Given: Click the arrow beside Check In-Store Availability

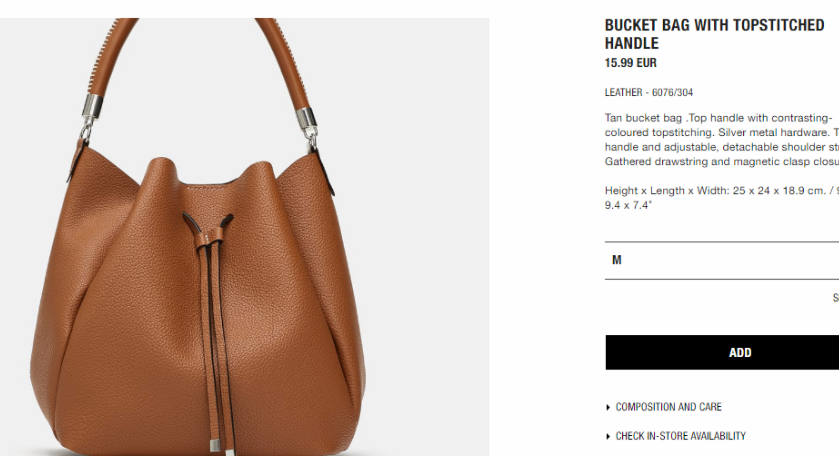Looking at the screenshot, I should tap(608, 436).
